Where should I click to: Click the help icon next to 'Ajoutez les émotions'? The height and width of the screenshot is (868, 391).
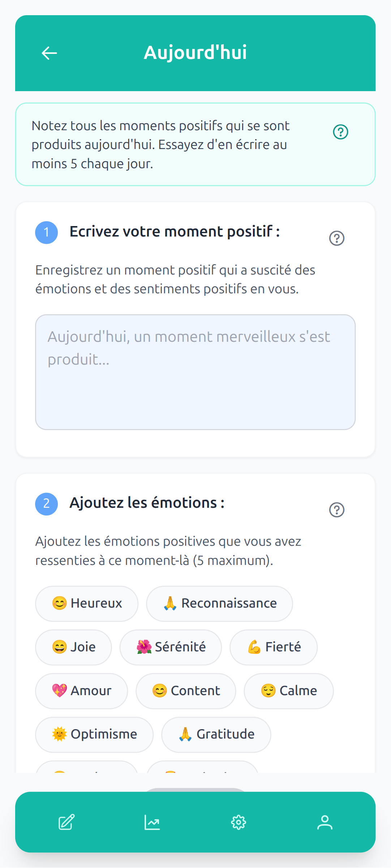pos(337,510)
